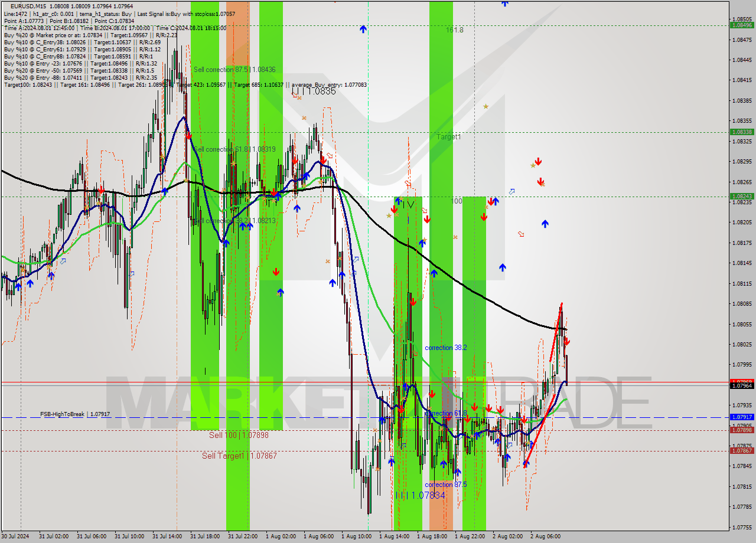Click the 'Sell 100 | 1.07898' label

pyautogui.click(x=239, y=435)
